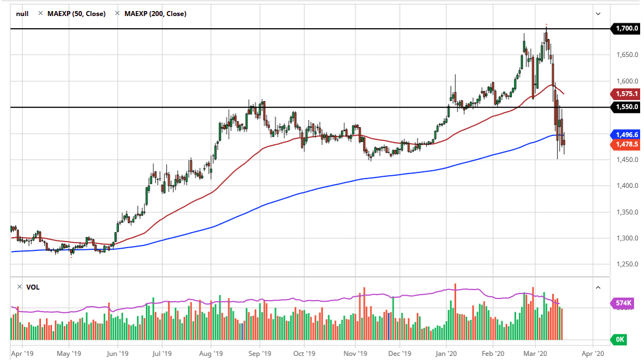Screen dimensions: 644x362
Task: Click the blue 1,496.6 moving average tag
Action: tap(626, 134)
